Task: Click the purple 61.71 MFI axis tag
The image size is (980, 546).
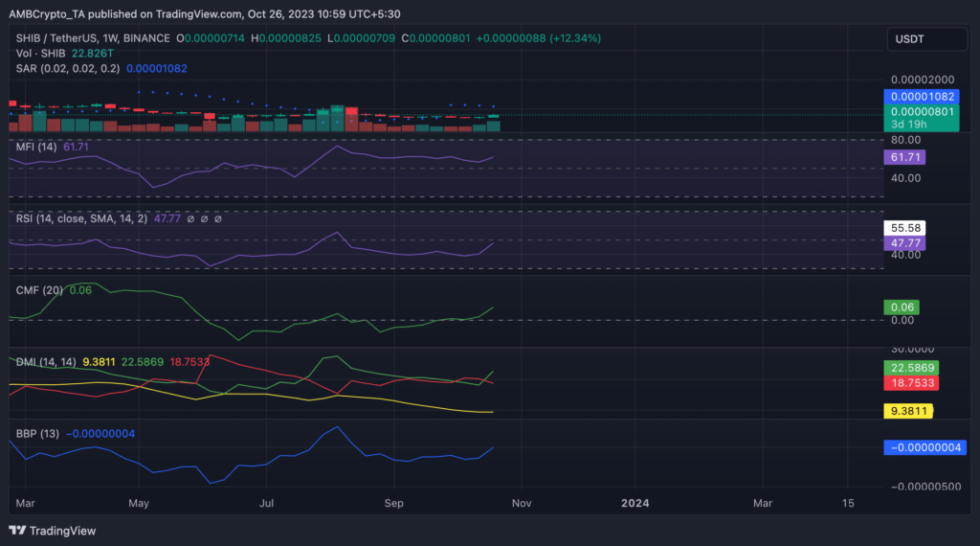Action: (904, 156)
